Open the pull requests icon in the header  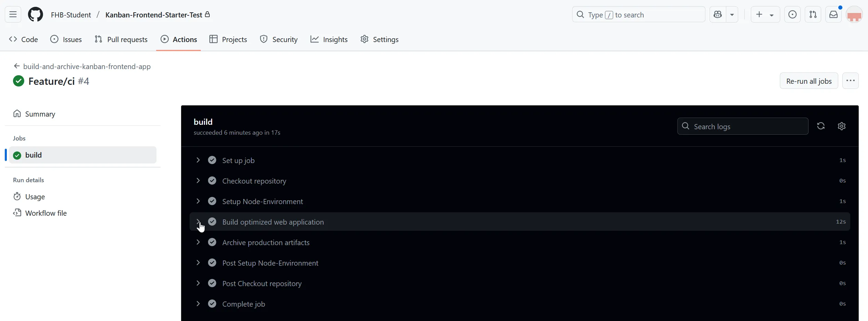813,14
